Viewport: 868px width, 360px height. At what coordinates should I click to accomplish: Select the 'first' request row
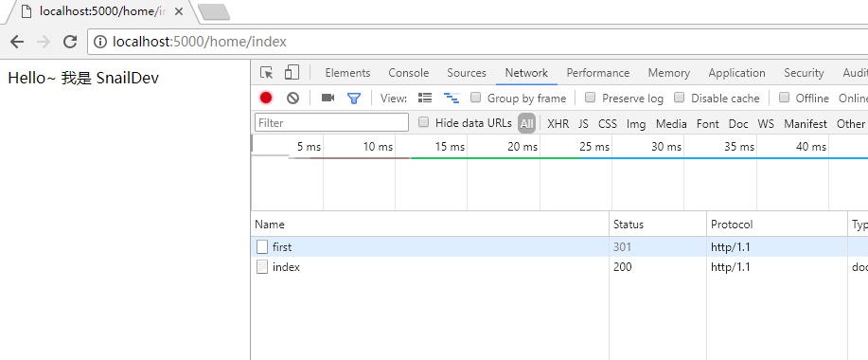pos(559,246)
